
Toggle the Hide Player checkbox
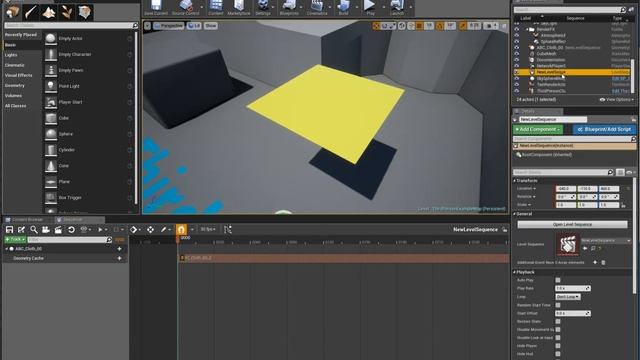[x=558, y=346]
